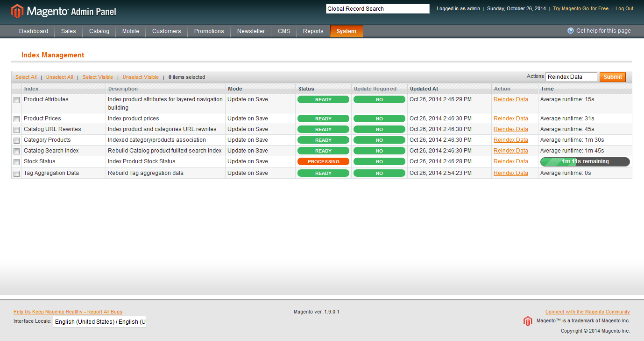Focus the Global Record Search field
The height and width of the screenshot is (341, 644).
tap(377, 8)
